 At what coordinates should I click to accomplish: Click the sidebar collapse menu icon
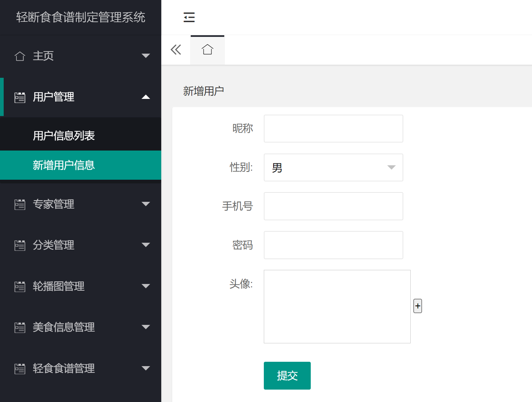point(189,17)
